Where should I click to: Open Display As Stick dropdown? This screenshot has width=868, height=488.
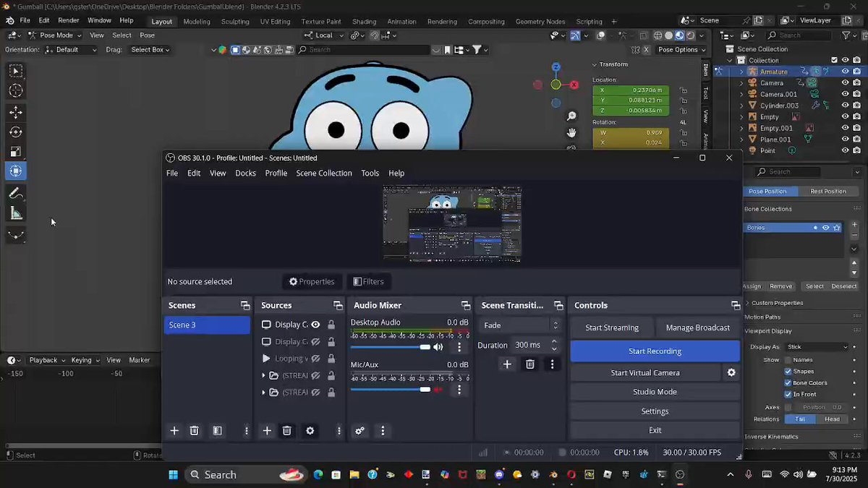pyautogui.click(x=817, y=347)
